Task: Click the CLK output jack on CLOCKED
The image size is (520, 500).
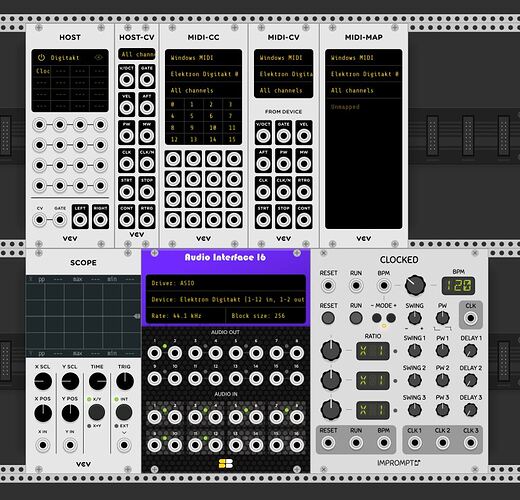Action: 470,318
